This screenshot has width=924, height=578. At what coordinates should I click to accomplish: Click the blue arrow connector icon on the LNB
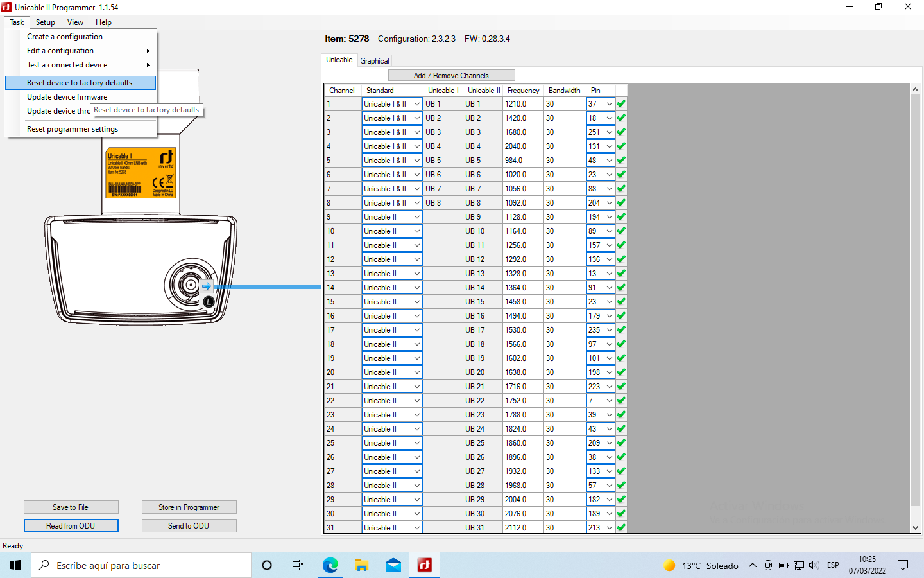(x=206, y=286)
